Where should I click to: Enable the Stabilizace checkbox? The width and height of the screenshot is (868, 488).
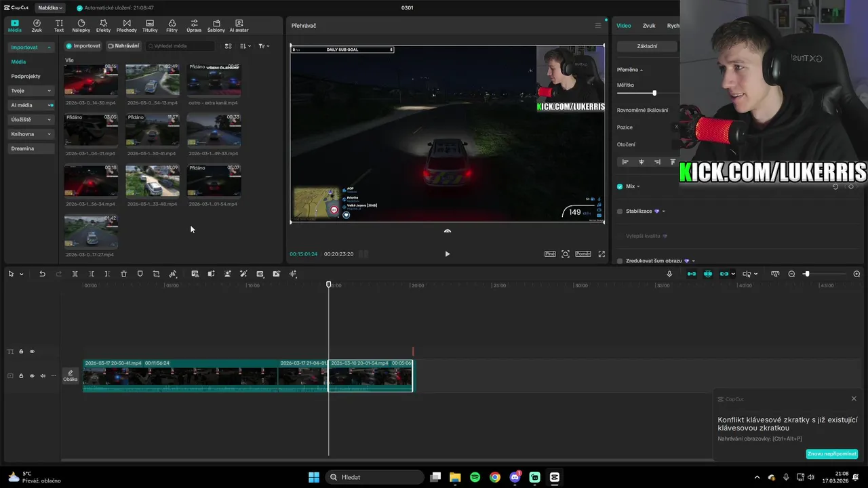click(620, 211)
